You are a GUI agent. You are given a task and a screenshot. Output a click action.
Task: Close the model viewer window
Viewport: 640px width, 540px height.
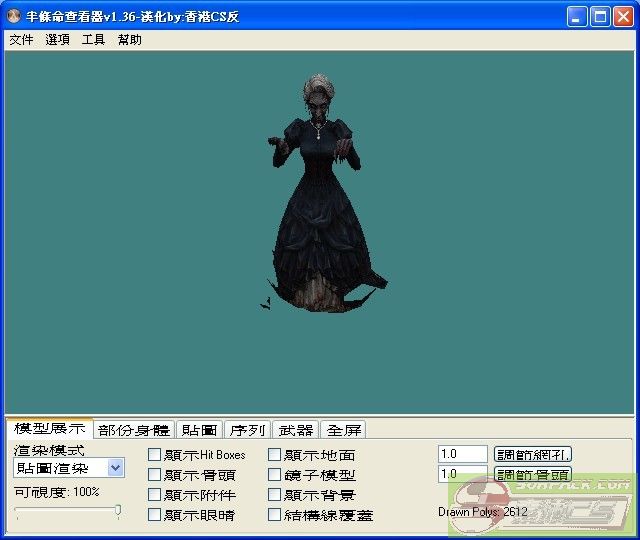point(622,17)
